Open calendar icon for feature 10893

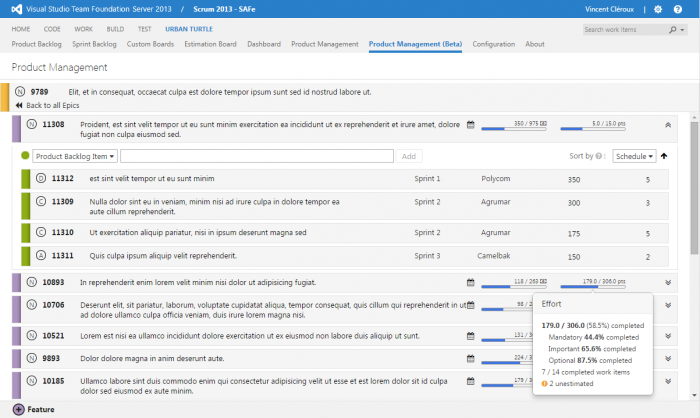[471, 282]
